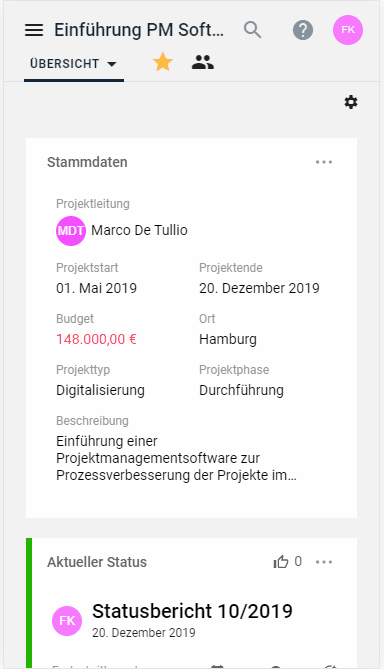Expand the truncated Beschreibung text
The height and width of the screenshot is (669, 384).
point(176,458)
